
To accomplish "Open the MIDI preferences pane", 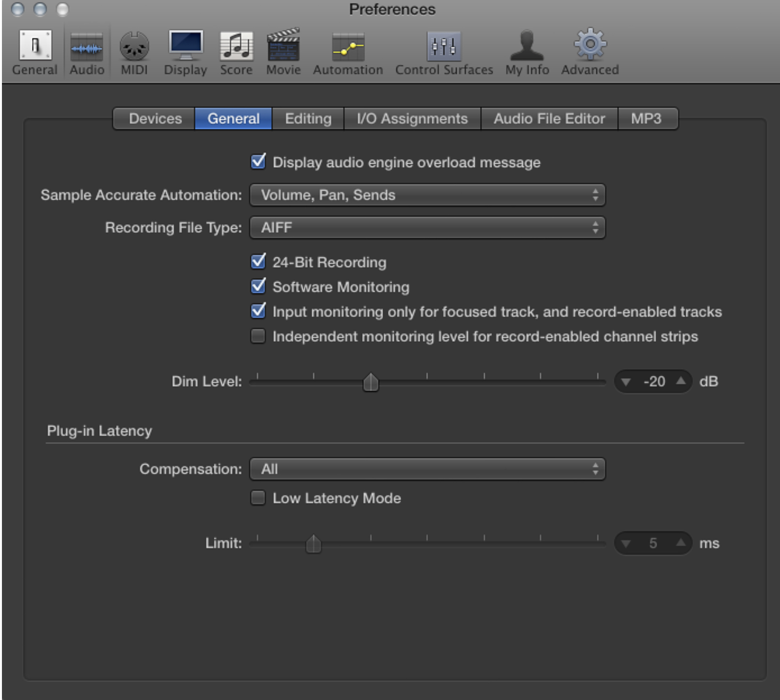I will [134, 52].
